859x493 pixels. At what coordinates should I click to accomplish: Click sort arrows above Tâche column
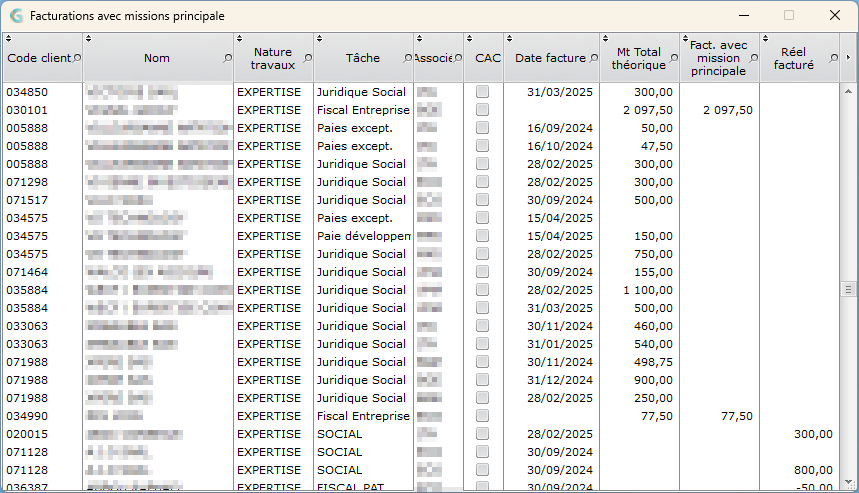point(319,38)
